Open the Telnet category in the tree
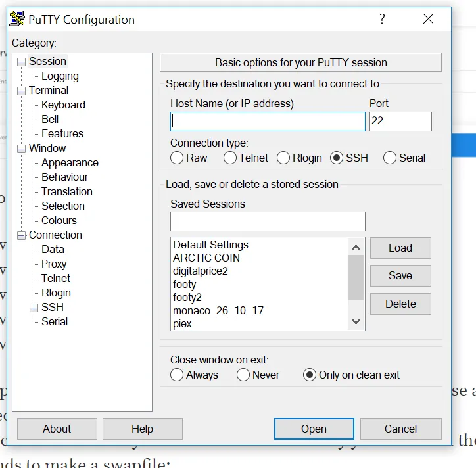The image size is (476, 468). point(56,278)
